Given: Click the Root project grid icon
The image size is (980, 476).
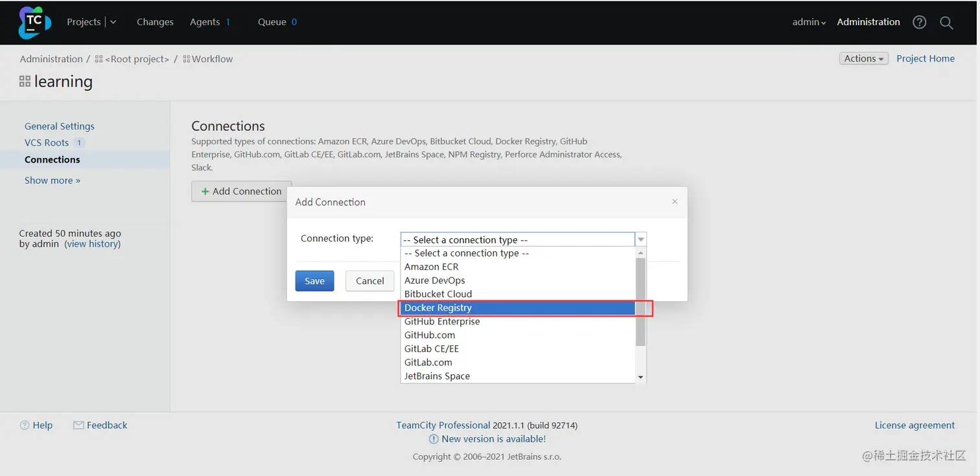Looking at the screenshot, I should [99, 59].
